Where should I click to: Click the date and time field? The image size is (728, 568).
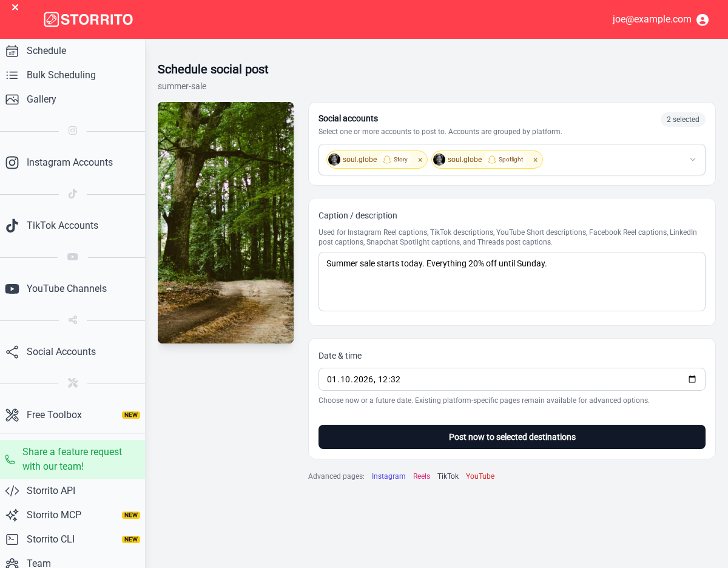(512, 379)
